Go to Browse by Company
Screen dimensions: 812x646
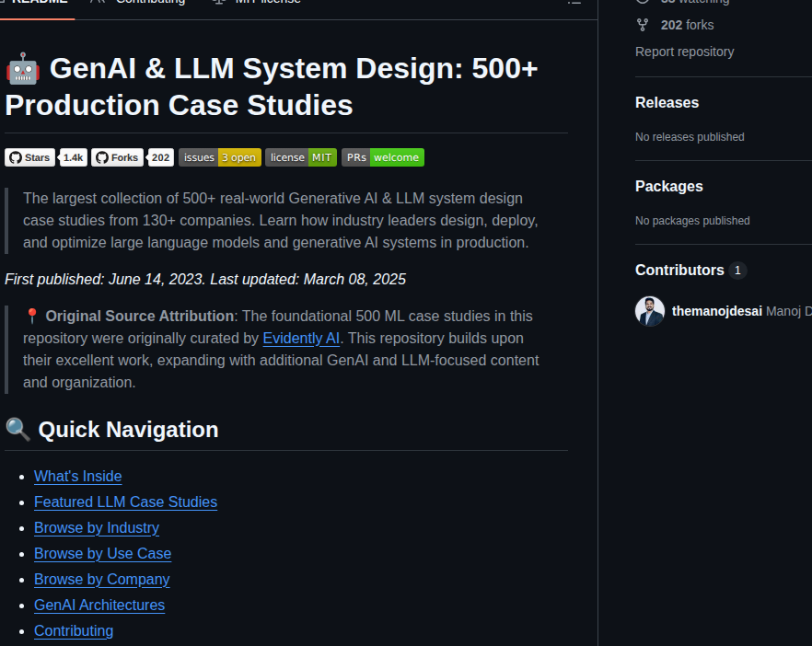click(x=101, y=580)
